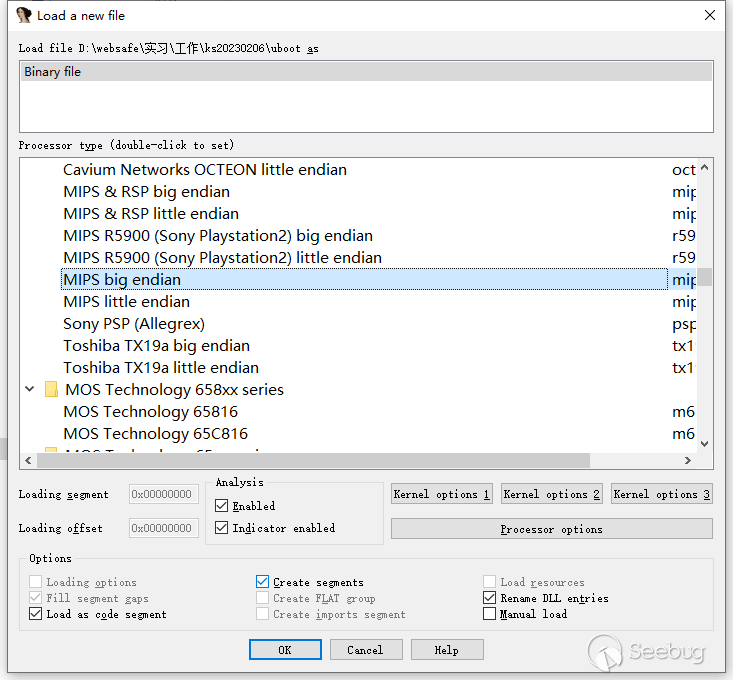Select MOS Technology 65C816 processor
733x680 pixels.
click(155, 433)
